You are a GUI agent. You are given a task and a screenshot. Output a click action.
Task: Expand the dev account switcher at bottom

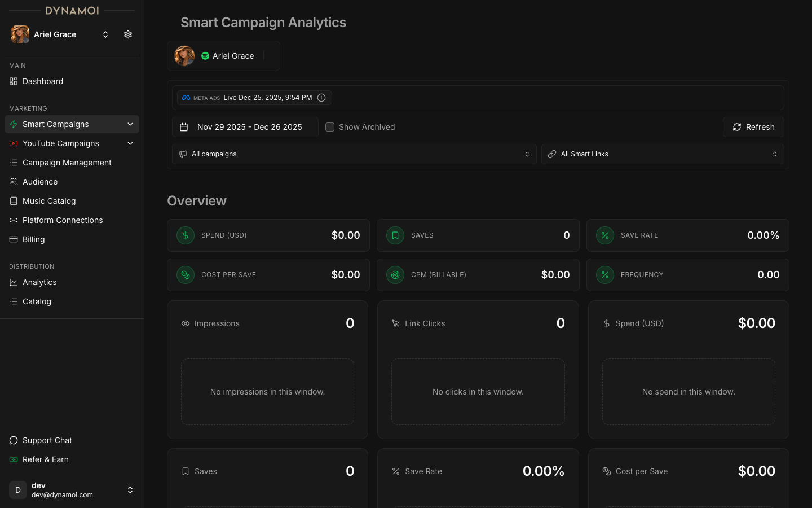(x=130, y=490)
